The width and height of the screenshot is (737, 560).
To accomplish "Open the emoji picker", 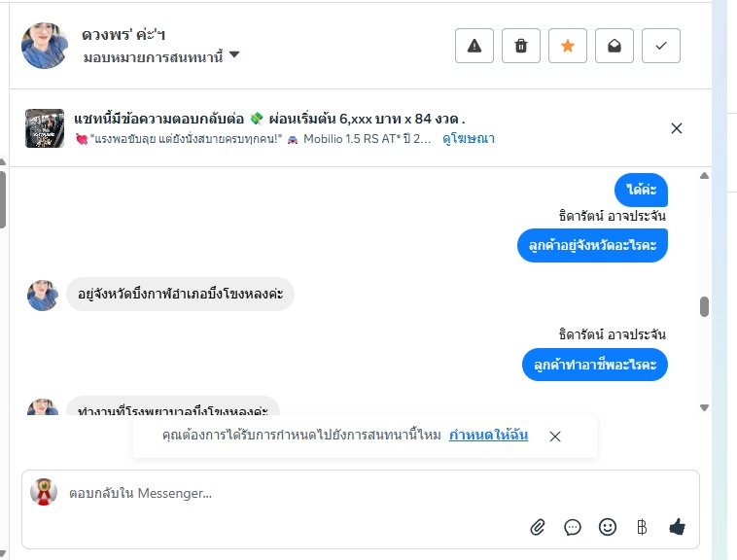I will (608, 527).
